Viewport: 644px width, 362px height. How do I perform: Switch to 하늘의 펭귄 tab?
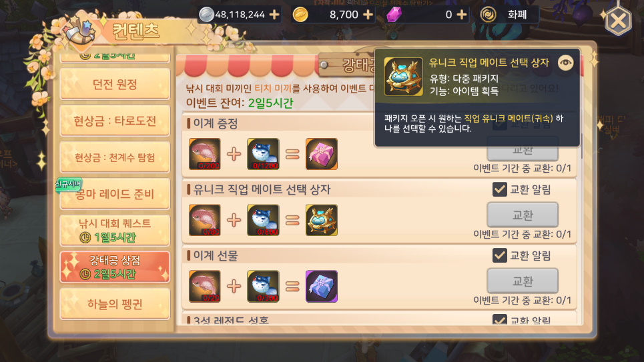click(115, 304)
